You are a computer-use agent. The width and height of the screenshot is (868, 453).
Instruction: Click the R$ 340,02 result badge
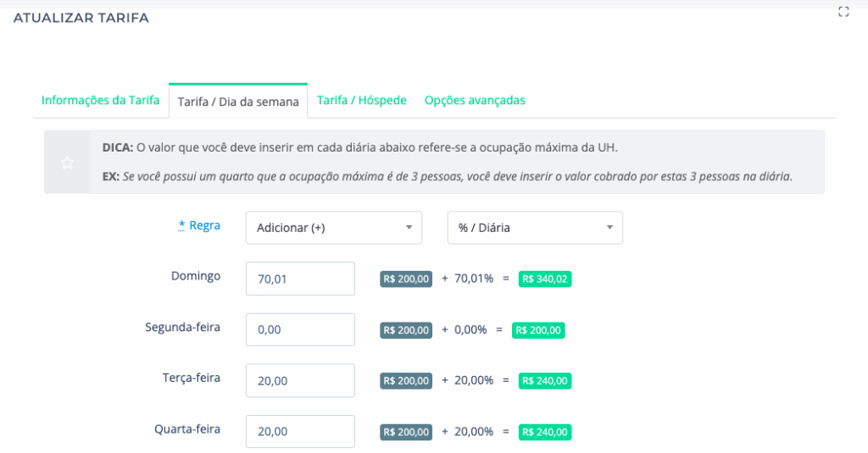click(x=545, y=279)
